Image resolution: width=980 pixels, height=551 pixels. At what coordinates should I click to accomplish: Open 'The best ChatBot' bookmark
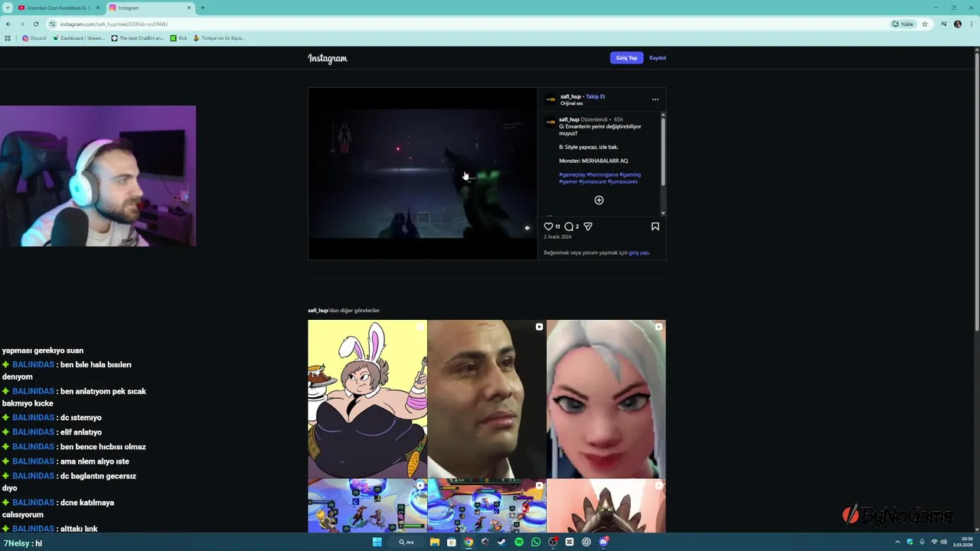coord(138,37)
